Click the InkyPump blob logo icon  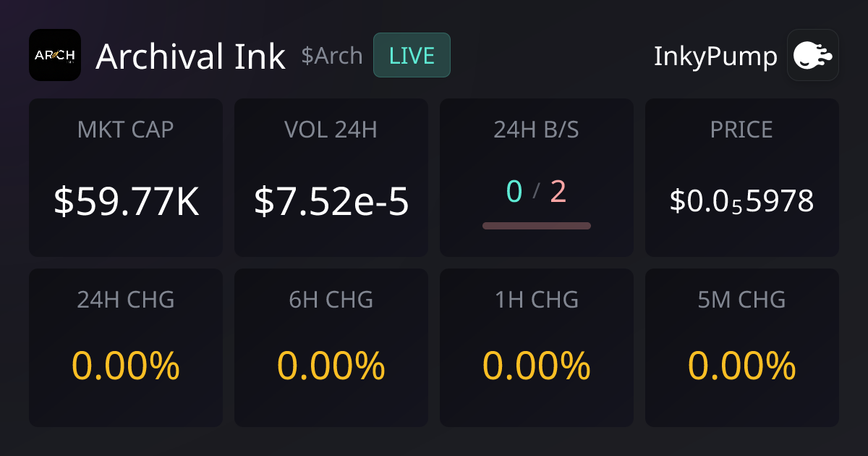pos(812,55)
